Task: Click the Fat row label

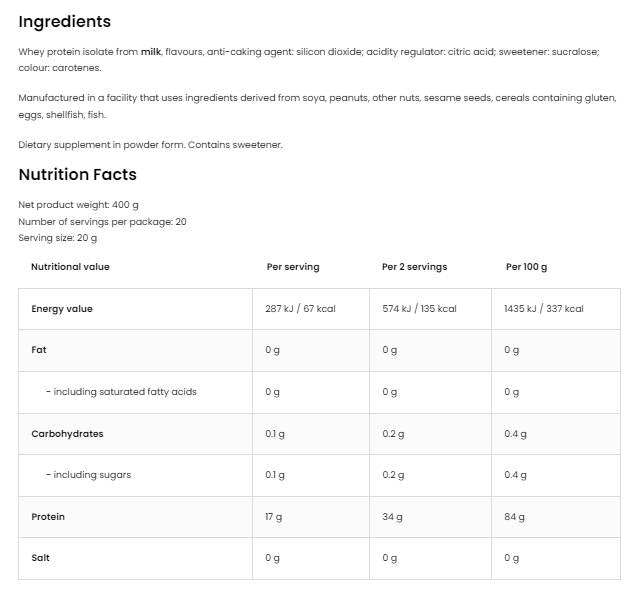Action: pos(40,350)
